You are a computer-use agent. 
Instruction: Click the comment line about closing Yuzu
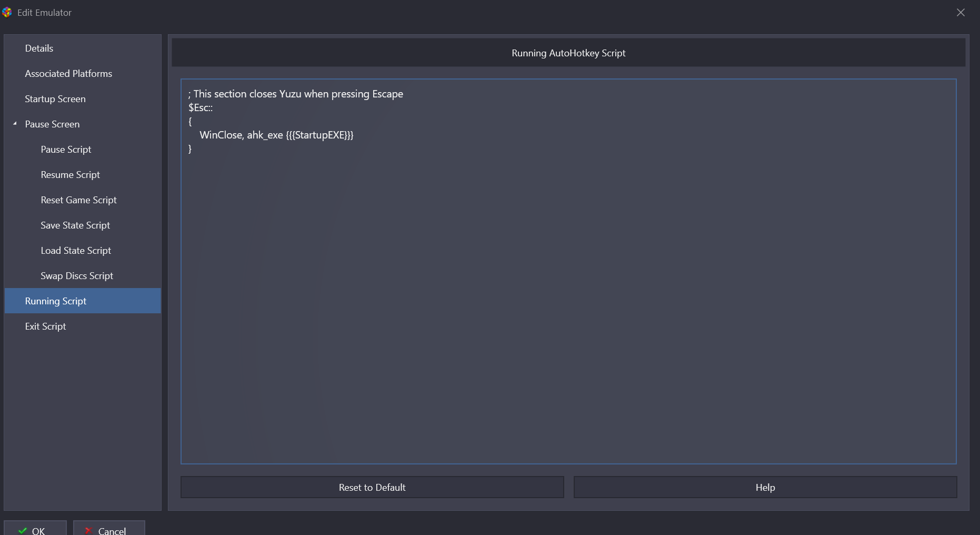(296, 94)
